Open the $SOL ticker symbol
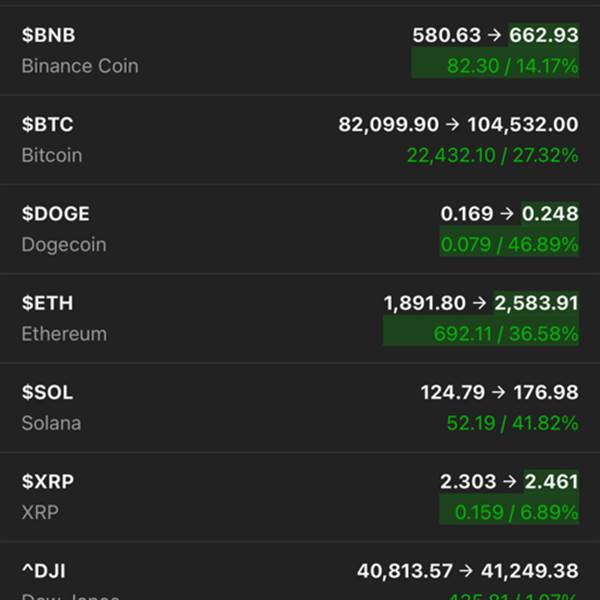This screenshot has width=600, height=600. pos(47,393)
